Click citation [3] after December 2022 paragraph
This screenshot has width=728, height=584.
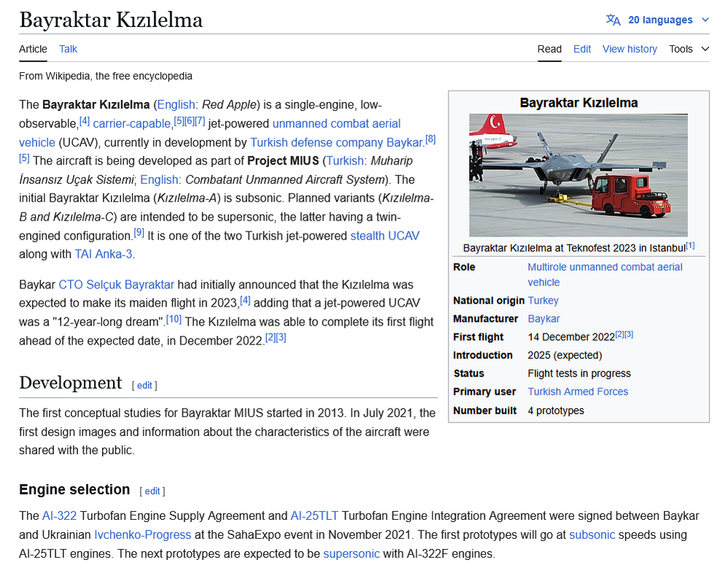(x=281, y=338)
